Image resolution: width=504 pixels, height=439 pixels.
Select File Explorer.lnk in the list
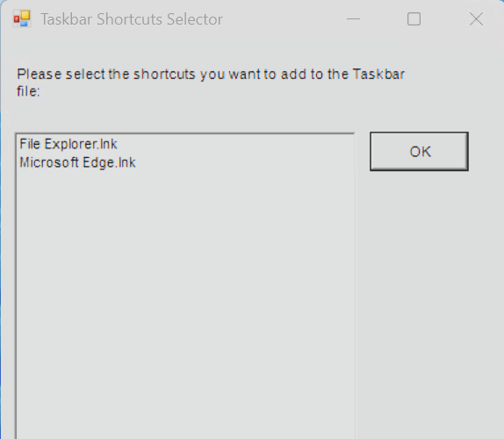[x=68, y=144]
